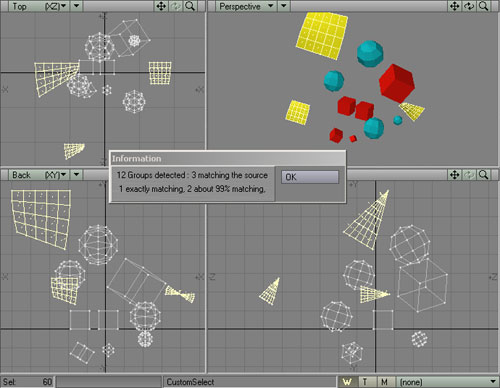Click the bottom-right viewport zoom magnifier

[483, 175]
